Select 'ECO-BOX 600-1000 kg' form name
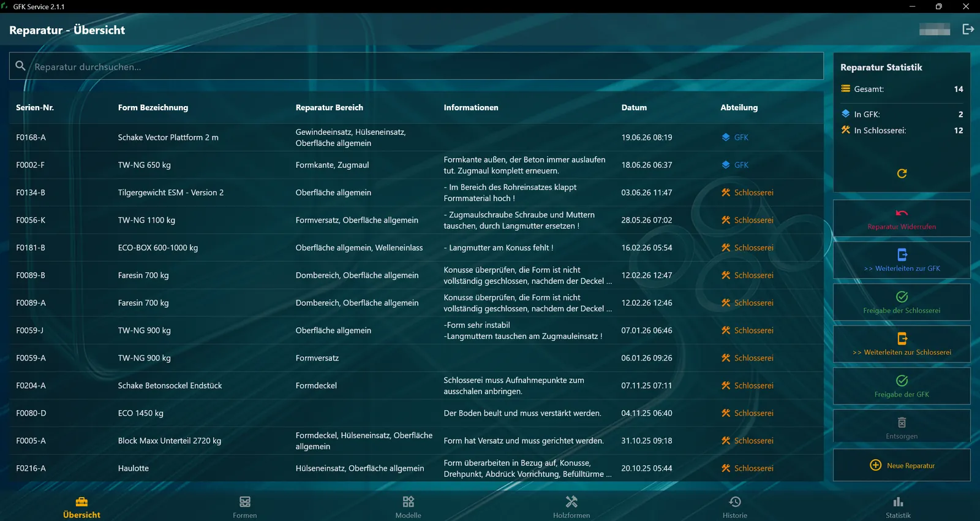This screenshot has width=980, height=521. [x=158, y=248]
